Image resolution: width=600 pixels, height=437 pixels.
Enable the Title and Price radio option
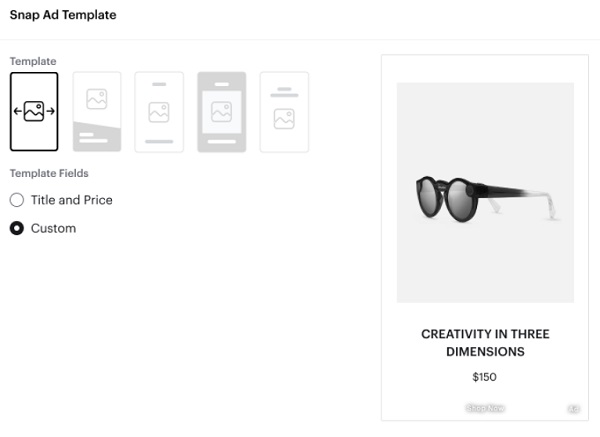click(x=17, y=200)
